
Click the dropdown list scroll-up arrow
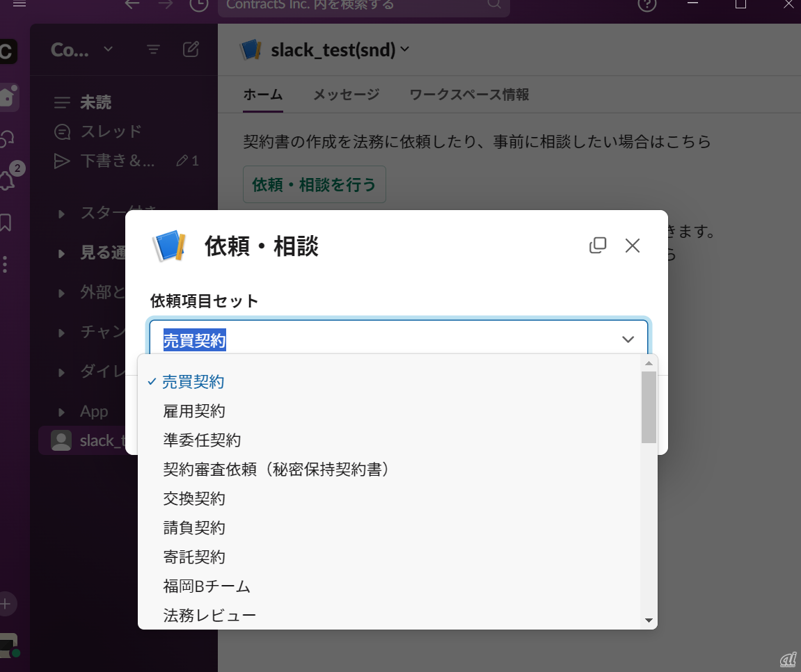649,363
